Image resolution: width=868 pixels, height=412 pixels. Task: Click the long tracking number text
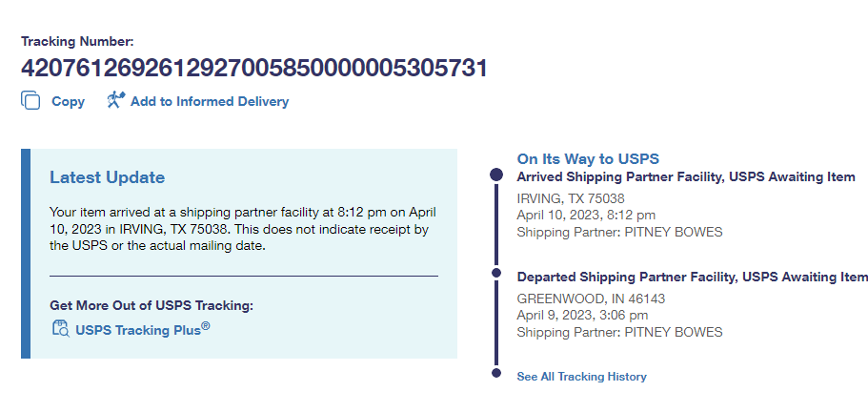[x=253, y=68]
